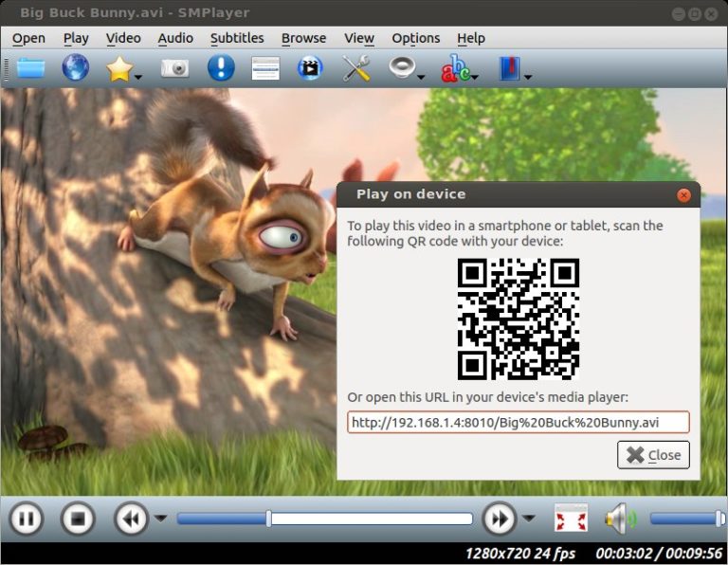Open the playlist icon in toolbar
Screen dimensions: 728x565
click(x=265, y=68)
